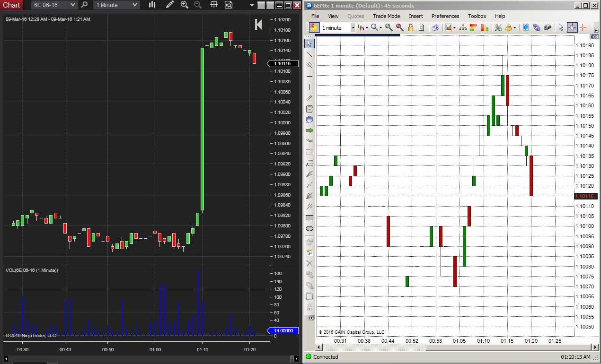Expand the toolbar overflow chevron

pyautogui.click(x=596, y=30)
